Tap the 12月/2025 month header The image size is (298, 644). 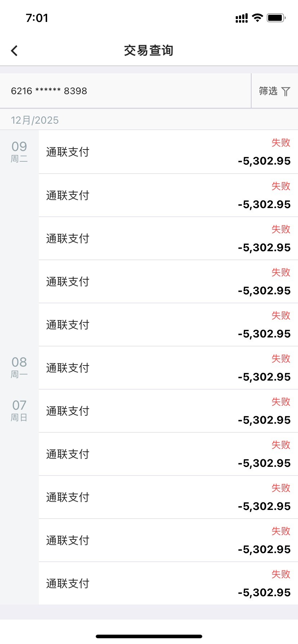point(35,120)
